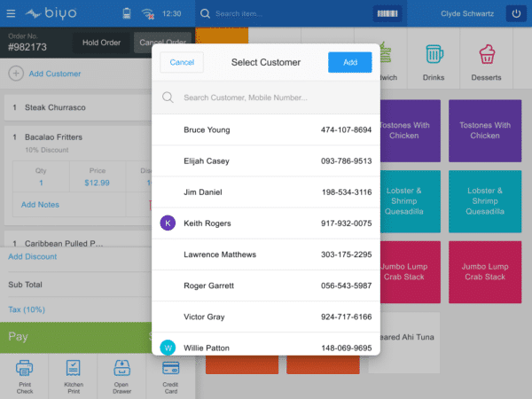The width and height of the screenshot is (532, 399).
Task: Click the Add Notes link
Action: pos(40,205)
